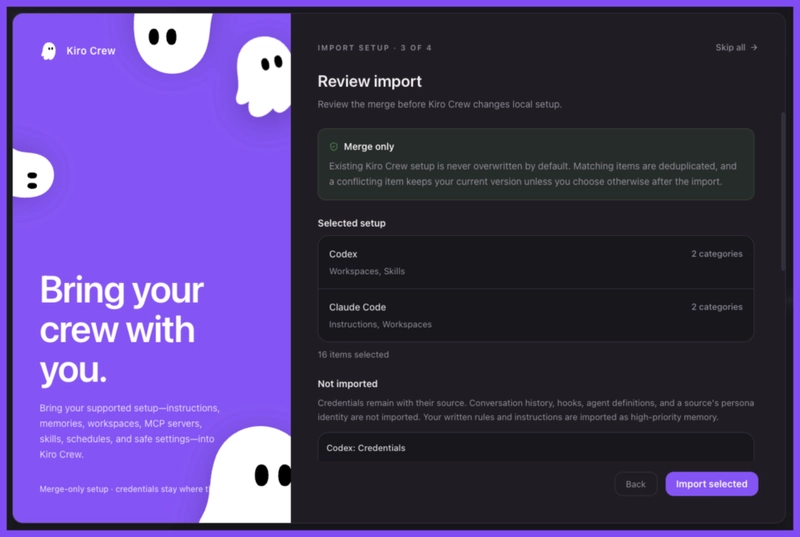Viewport: 800px width, 537px height.
Task: Select the Claude Code setup row
Action: coord(536,315)
